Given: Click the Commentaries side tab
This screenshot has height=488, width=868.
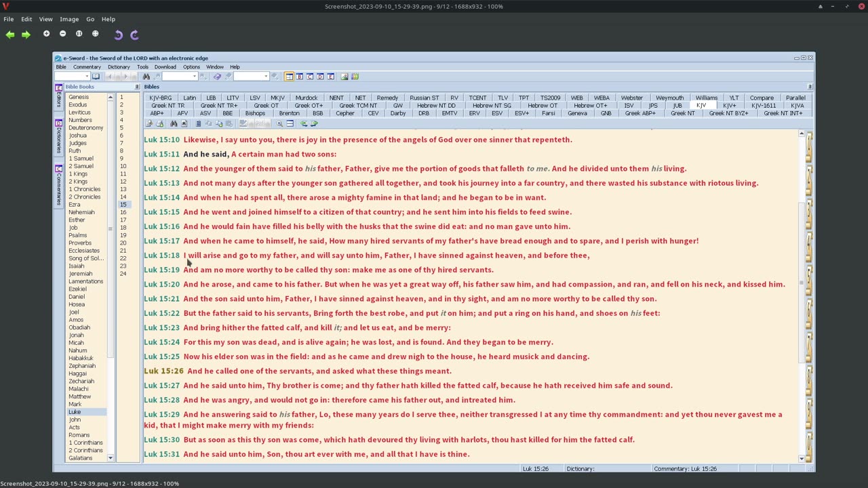Looking at the screenshot, I should click(x=58, y=185).
